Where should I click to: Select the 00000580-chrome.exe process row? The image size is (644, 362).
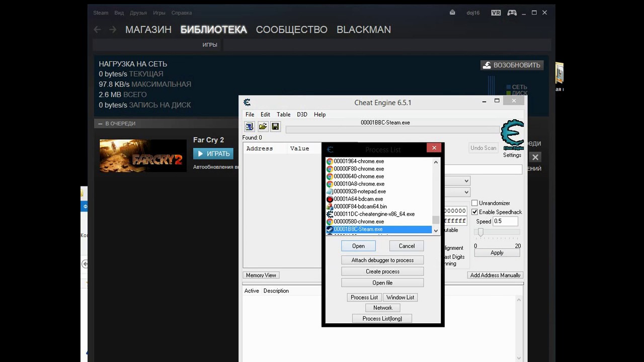[x=379, y=222]
